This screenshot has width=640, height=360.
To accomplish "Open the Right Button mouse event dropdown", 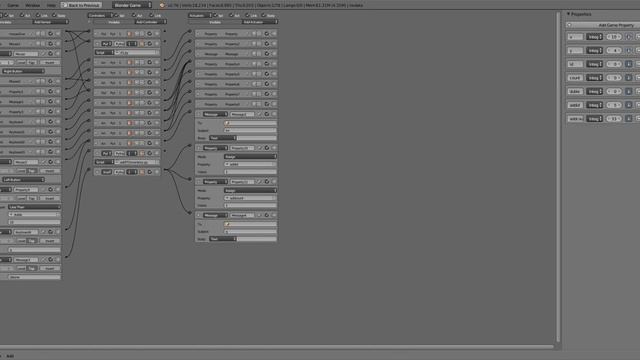I will tap(23, 71).
